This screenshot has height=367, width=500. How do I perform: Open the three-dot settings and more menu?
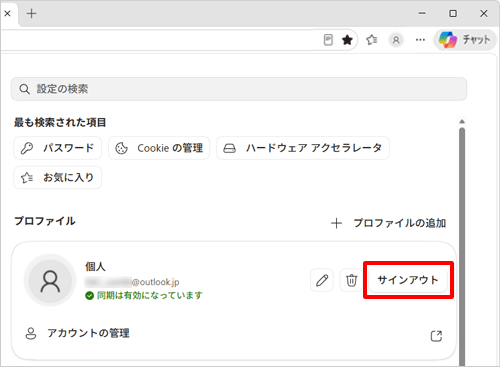point(420,40)
